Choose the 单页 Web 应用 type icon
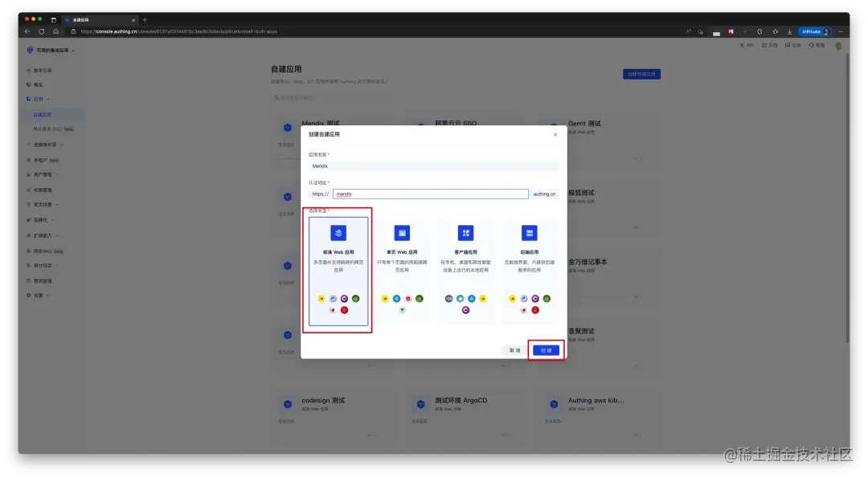Image resolution: width=868 pixels, height=478 pixels. (x=402, y=233)
